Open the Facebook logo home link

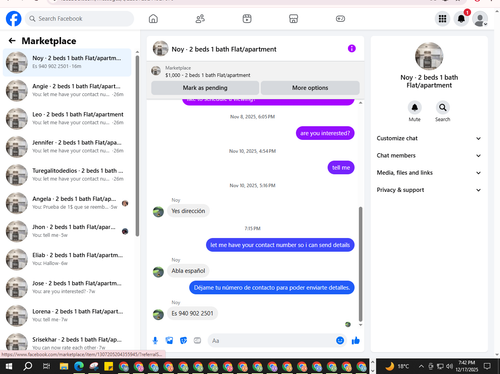click(14, 19)
